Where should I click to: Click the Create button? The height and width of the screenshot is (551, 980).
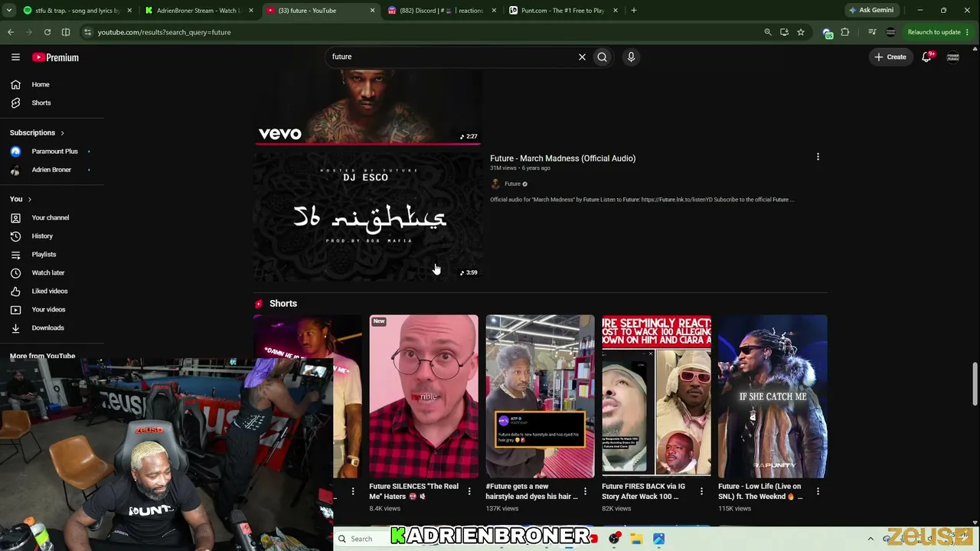890,57
